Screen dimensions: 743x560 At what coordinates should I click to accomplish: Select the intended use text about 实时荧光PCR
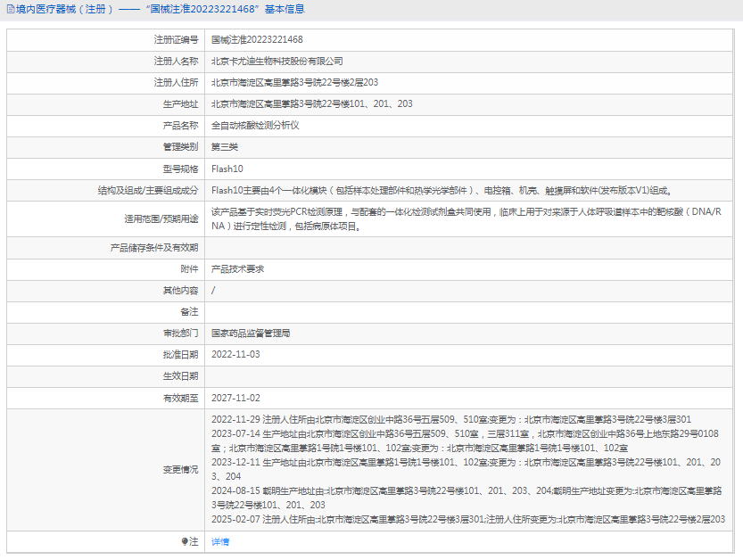(466, 218)
